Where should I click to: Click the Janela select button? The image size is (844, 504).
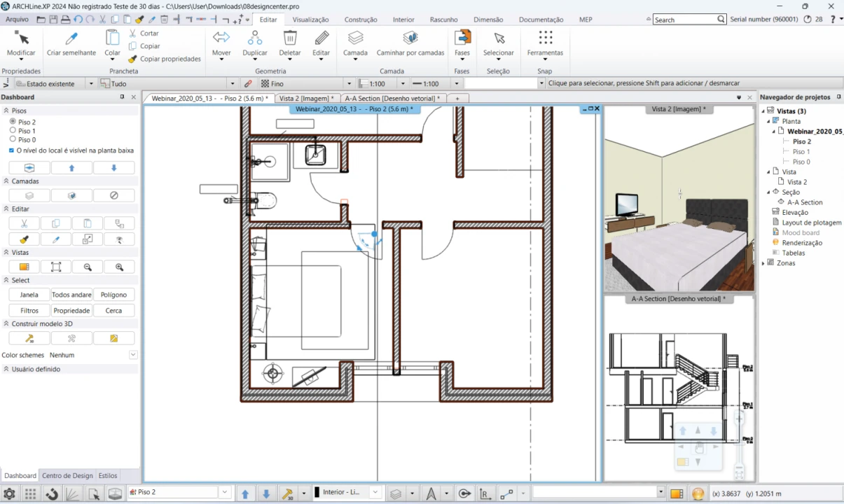coord(29,295)
